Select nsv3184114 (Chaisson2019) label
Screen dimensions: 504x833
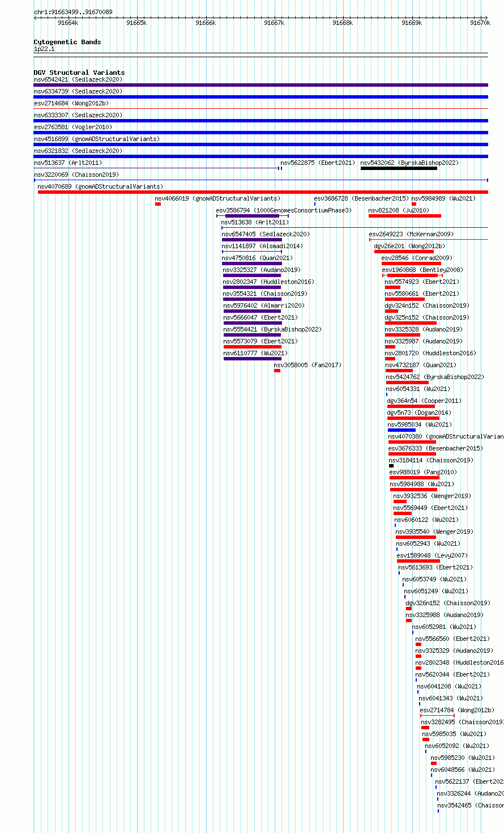coord(431,461)
